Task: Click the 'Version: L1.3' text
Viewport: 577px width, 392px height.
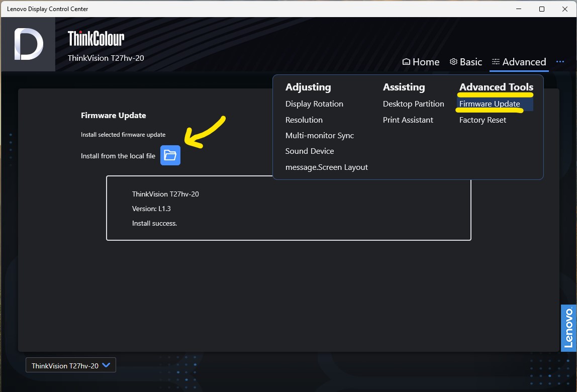Action: [151, 209]
